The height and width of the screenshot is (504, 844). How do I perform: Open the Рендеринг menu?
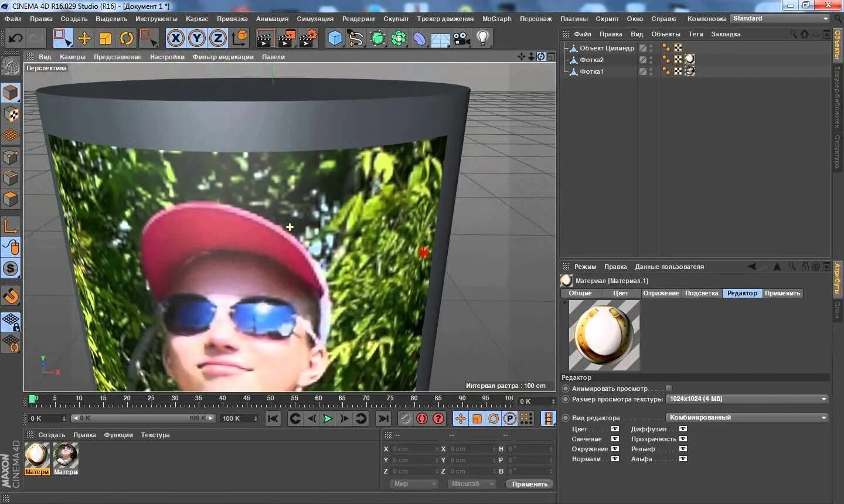(358, 18)
